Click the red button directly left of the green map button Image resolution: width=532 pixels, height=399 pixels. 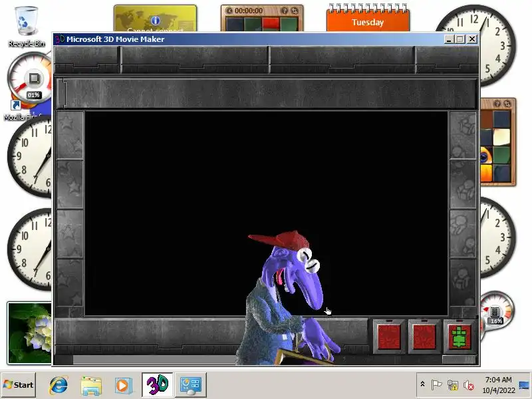[x=424, y=336]
